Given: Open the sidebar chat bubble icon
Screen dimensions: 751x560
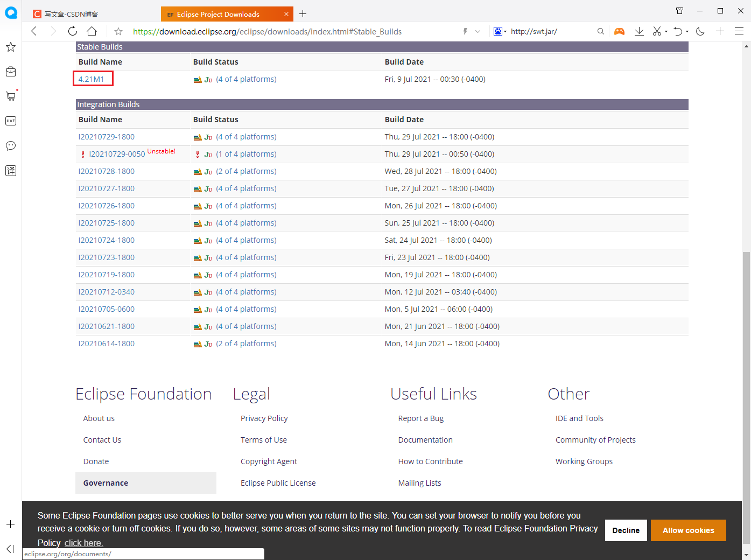Looking at the screenshot, I should click(x=11, y=145).
